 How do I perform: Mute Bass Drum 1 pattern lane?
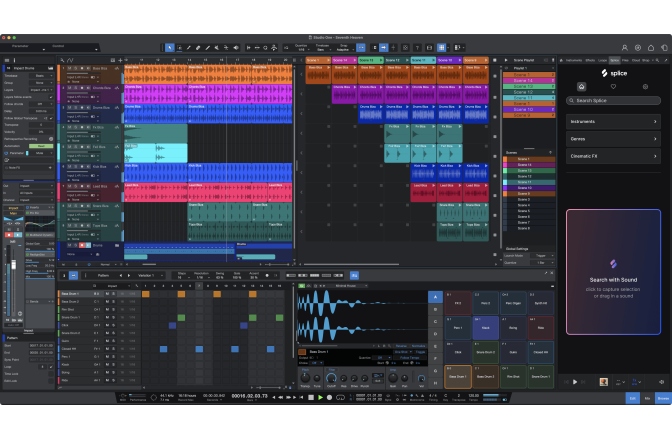[107, 294]
